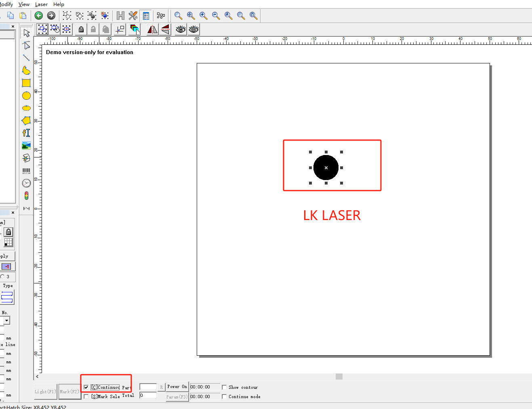Check the Show contour option
Viewport: 532px width, 409px height.
pyautogui.click(x=224, y=387)
